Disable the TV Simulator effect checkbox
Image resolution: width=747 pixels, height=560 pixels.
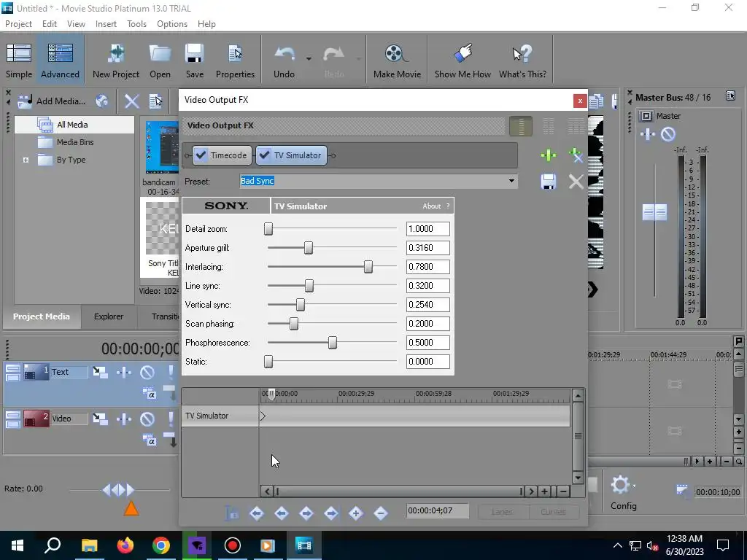pyautogui.click(x=265, y=155)
